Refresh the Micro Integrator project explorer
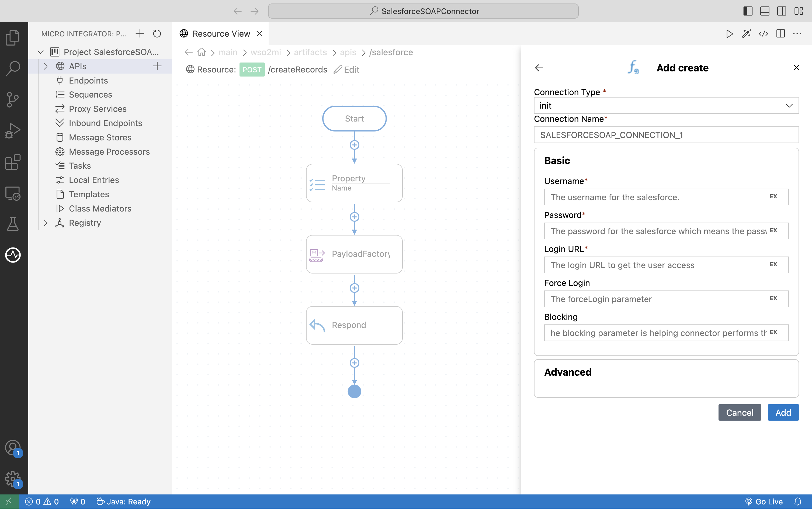812x509 pixels. coord(157,34)
